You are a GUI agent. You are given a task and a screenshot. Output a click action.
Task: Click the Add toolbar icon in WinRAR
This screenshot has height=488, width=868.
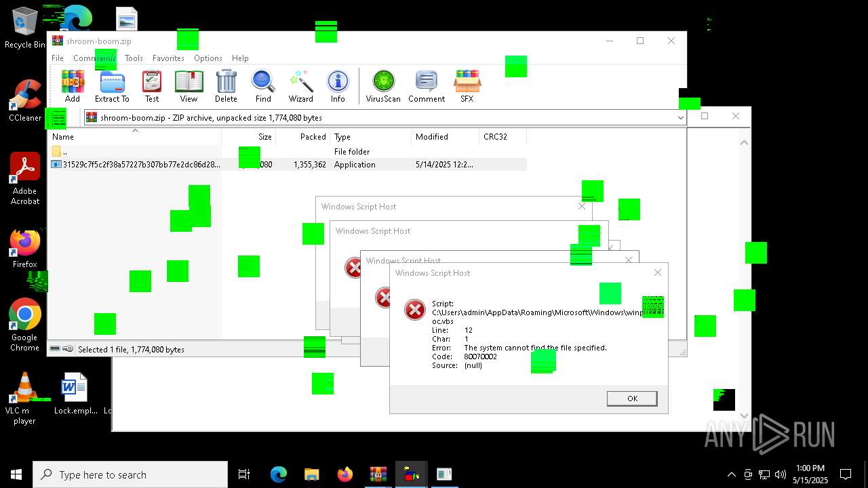(x=73, y=86)
